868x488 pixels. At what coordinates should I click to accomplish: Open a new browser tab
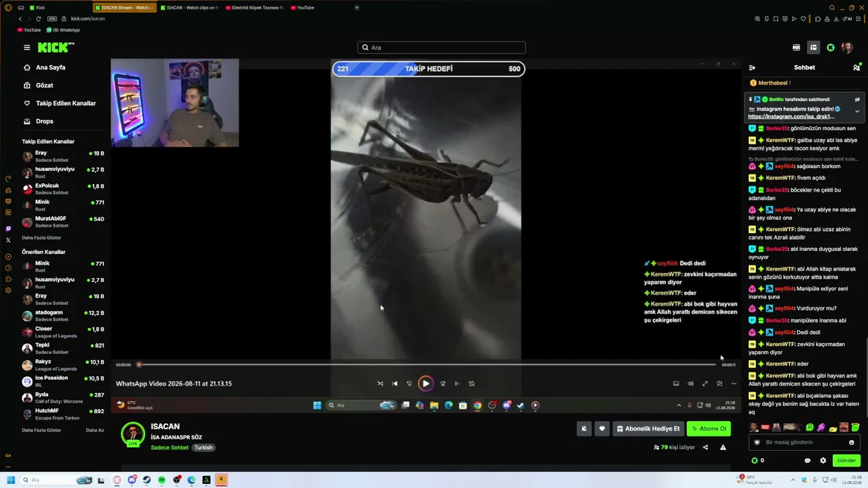click(x=357, y=7)
